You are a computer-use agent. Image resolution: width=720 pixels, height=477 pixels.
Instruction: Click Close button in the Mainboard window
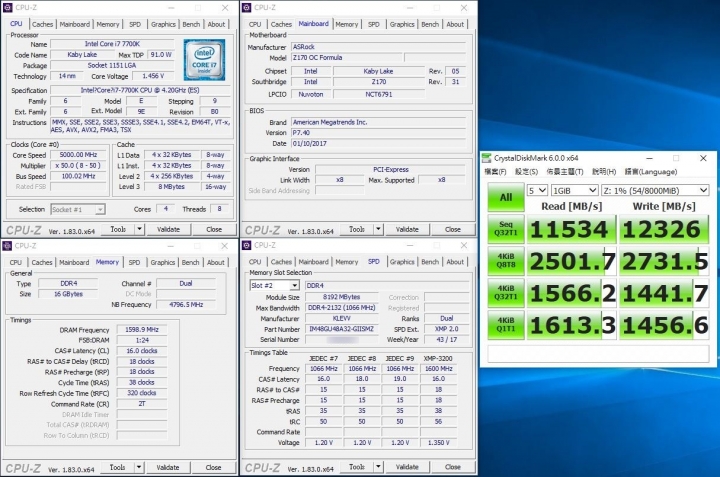[x=452, y=229]
